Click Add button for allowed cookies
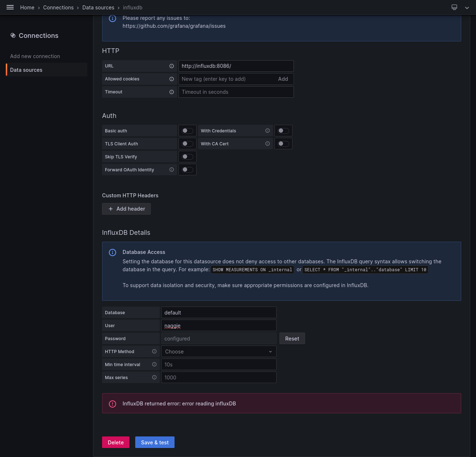Viewport: 476px width, 457px height. point(283,79)
